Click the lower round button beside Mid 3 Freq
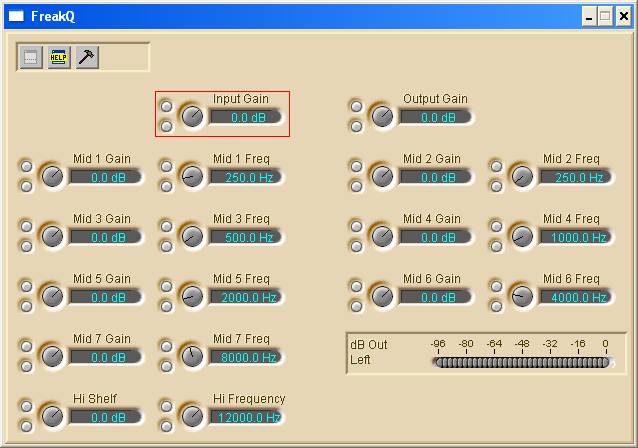Screen dimensions: 638x448 [x=166, y=246]
